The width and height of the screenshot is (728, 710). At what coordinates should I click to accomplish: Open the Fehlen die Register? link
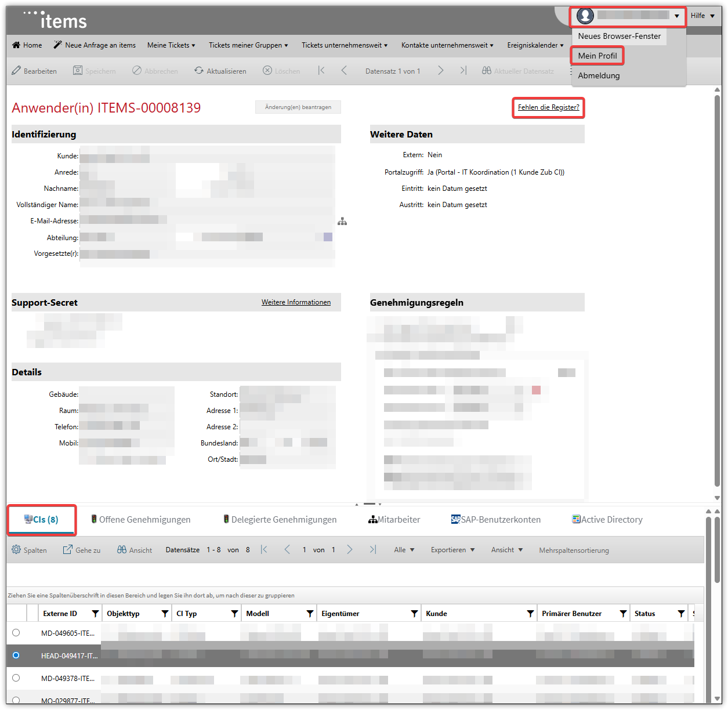[x=548, y=107]
